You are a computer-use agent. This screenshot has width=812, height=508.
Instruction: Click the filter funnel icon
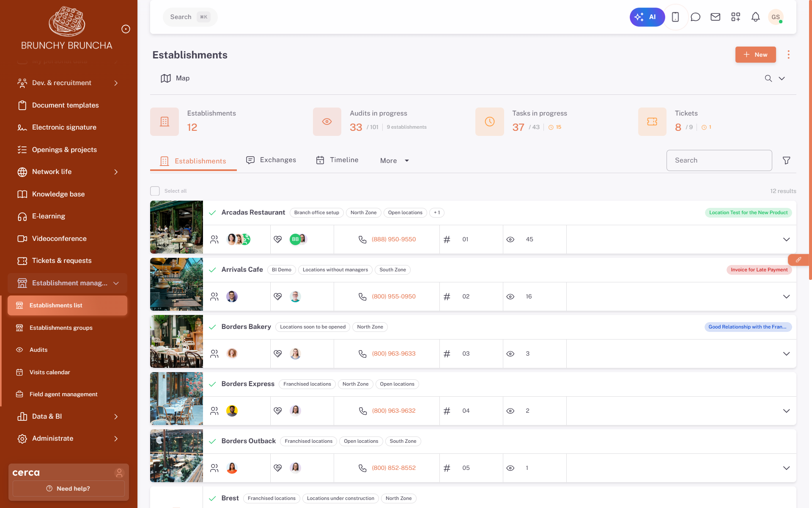pyautogui.click(x=786, y=160)
